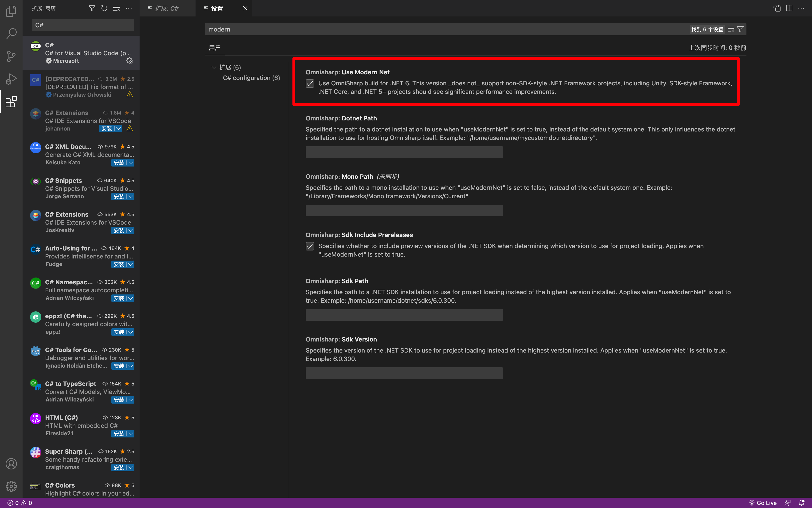Click the Omnisharp Mono Path input field
812x508 pixels.
point(404,211)
